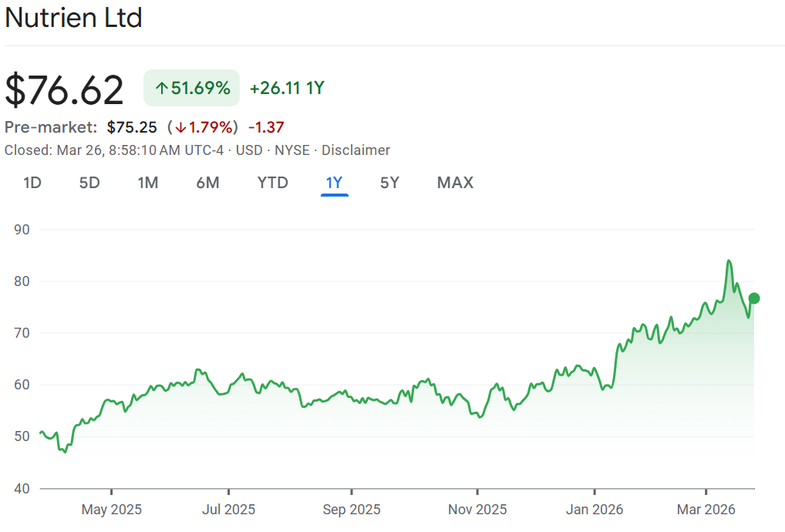
Task: Click the highest peak on the price line
Action: point(729,261)
